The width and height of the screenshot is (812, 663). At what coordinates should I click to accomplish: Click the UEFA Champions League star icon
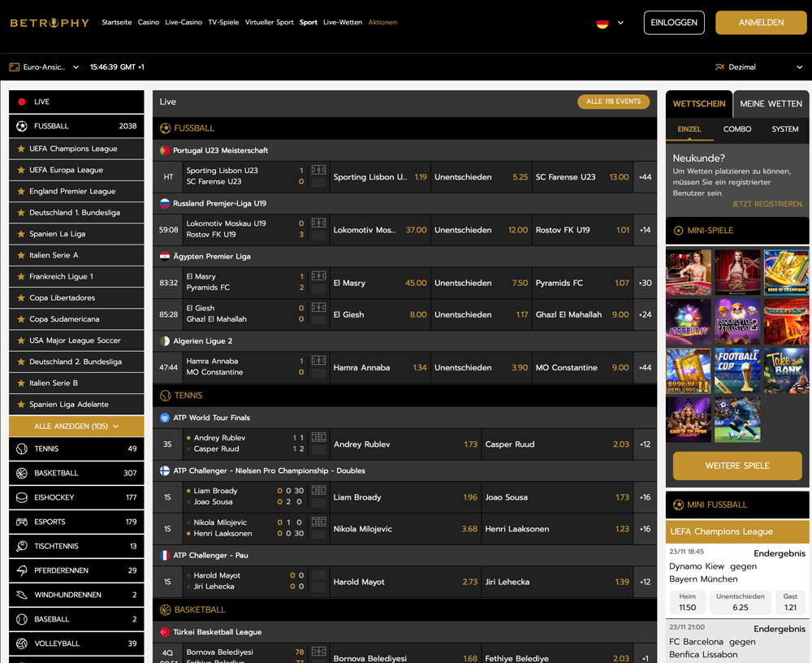point(21,149)
